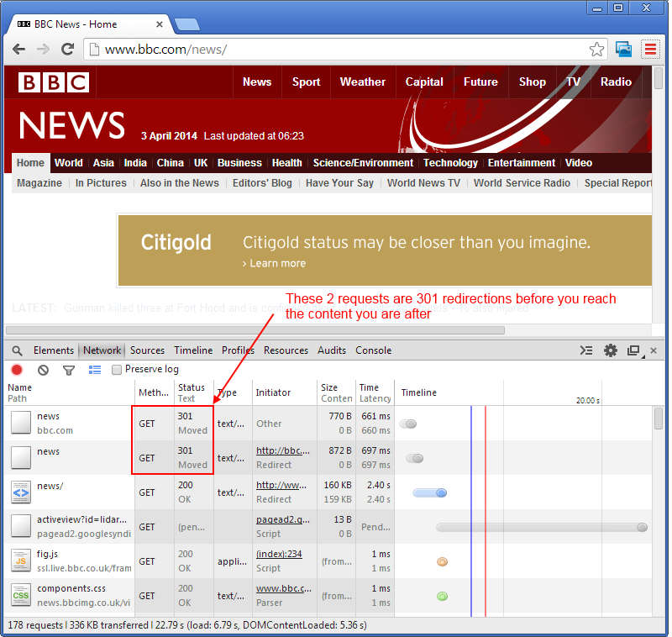The height and width of the screenshot is (637, 672).
Task: Show the DevTools console drawer
Action: pos(585,350)
